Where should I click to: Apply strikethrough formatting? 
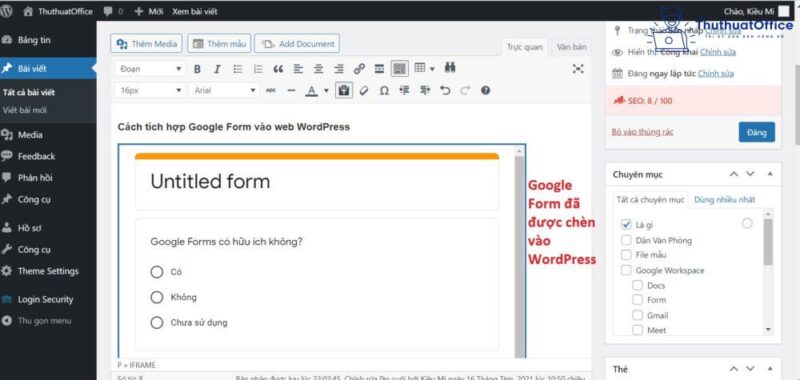coord(271,90)
